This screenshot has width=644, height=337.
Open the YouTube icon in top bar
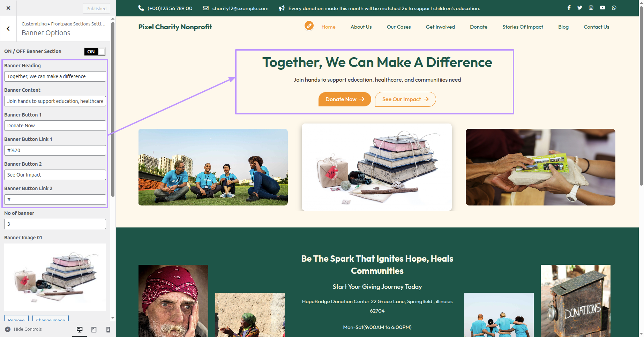click(602, 8)
